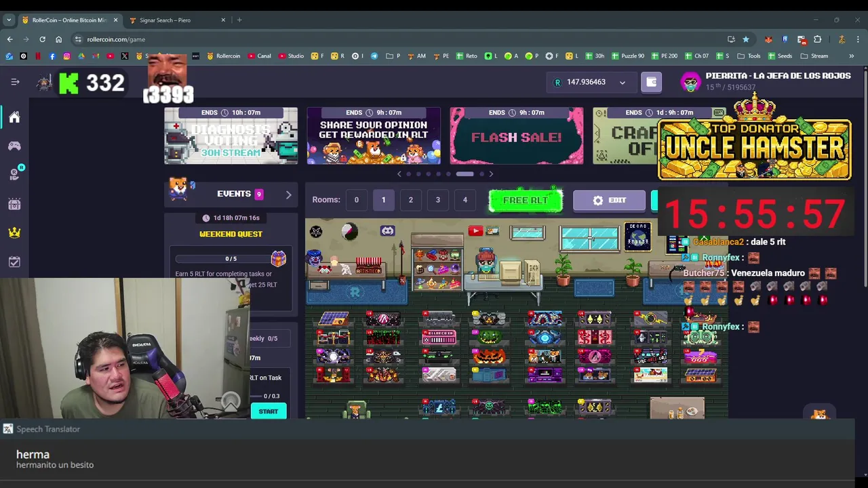Reload the RollerCoin page

[42, 39]
